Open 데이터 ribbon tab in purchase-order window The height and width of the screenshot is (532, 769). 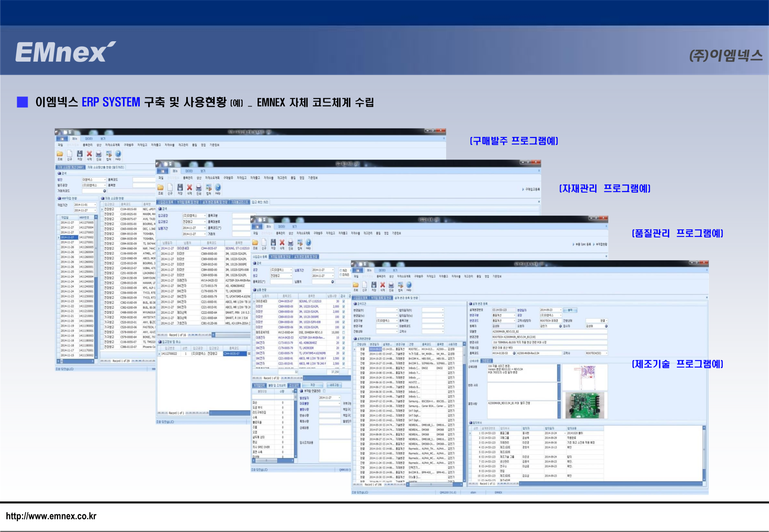pyautogui.click(x=89, y=139)
